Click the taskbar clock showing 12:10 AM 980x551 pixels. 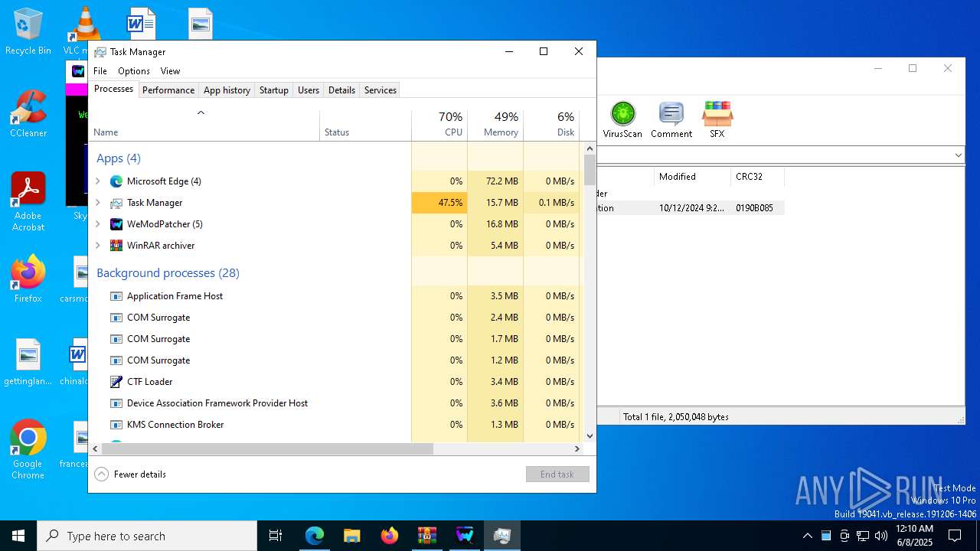[x=914, y=536]
